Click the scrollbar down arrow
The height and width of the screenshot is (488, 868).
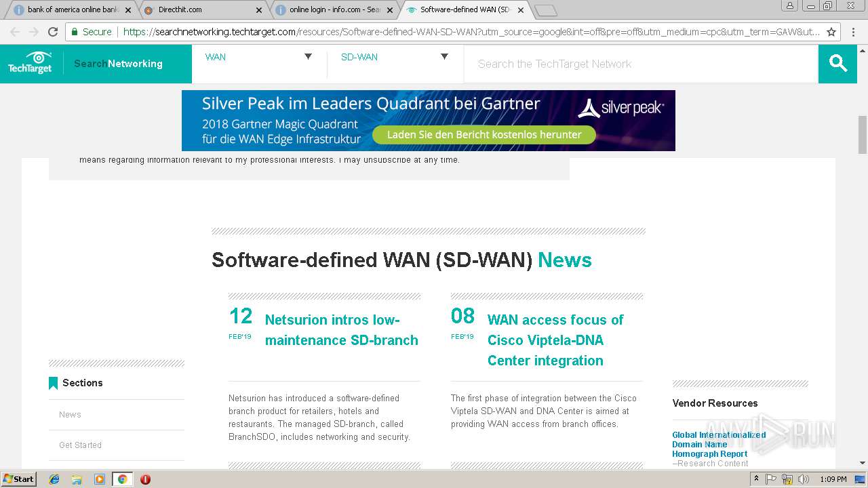(x=863, y=463)
